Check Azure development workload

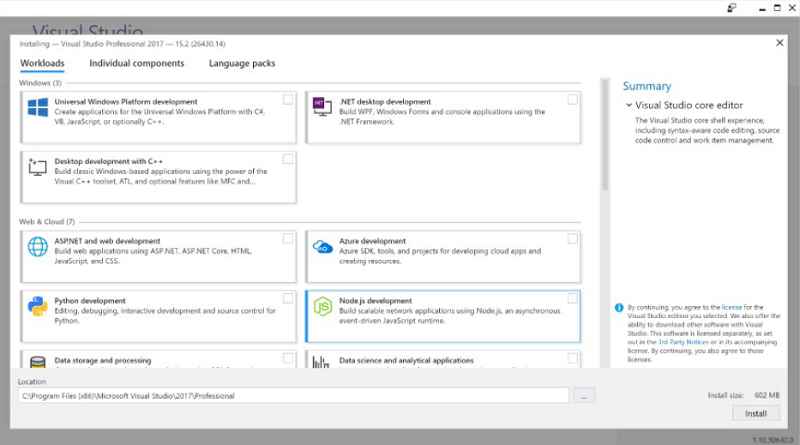(x=572, y=239)
